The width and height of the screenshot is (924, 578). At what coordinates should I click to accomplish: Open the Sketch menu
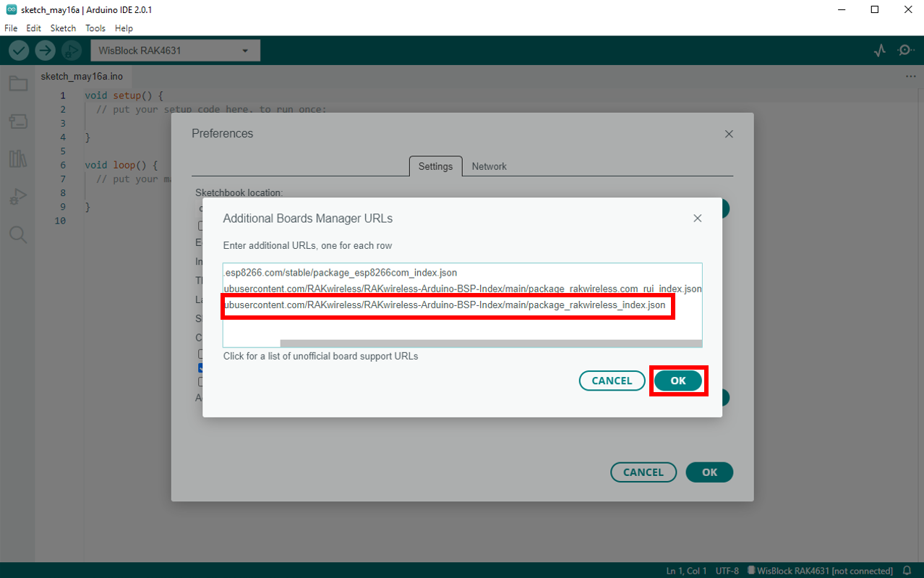63,28
